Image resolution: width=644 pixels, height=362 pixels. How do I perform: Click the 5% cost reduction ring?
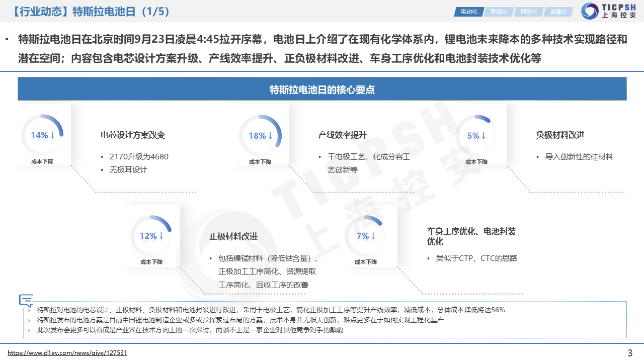click(x=476, y=135)
